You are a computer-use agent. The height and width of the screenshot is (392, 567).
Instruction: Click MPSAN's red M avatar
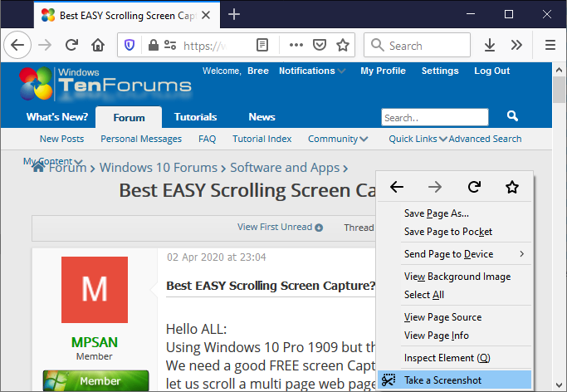pyautogui.click(x=95, y=290)
